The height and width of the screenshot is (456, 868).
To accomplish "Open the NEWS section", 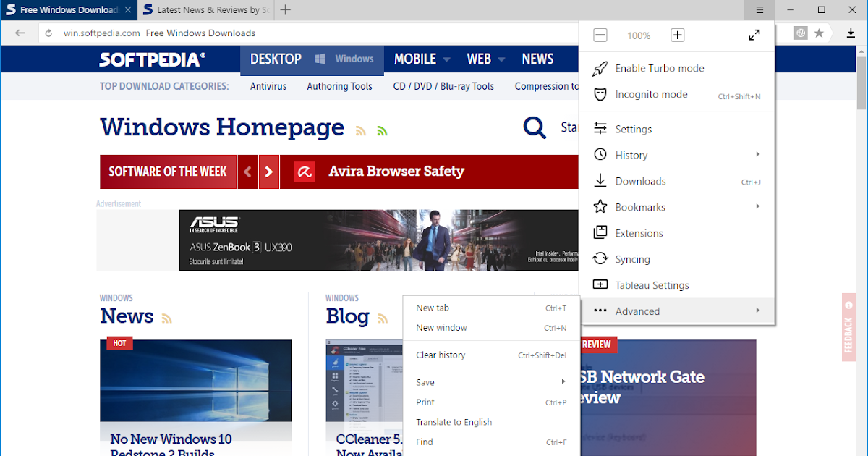I will (537, 59).
